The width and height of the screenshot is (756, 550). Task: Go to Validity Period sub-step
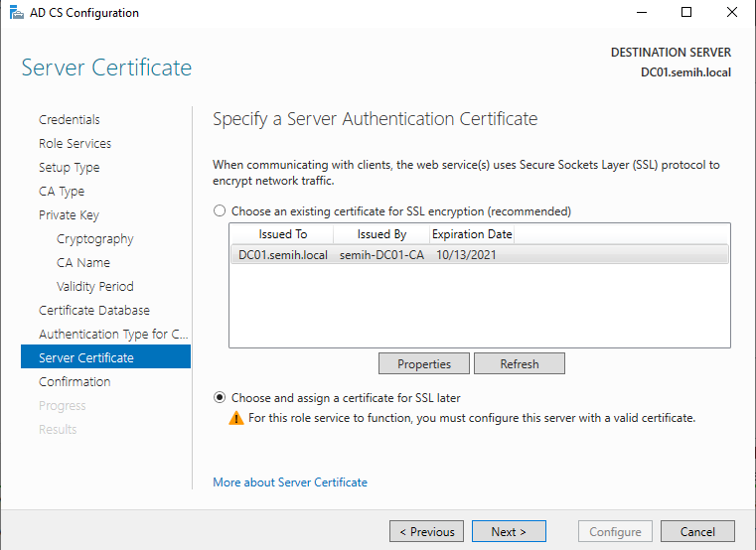(94, 286)
